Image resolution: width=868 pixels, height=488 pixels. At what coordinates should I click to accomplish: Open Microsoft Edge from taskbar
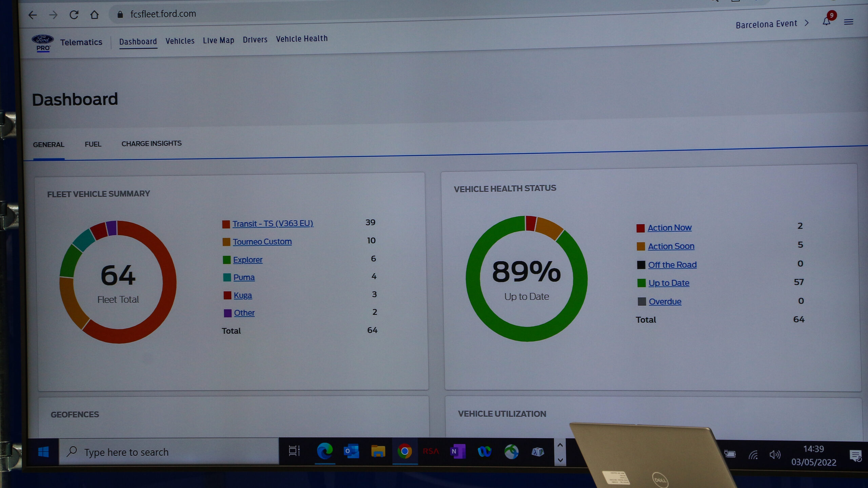[x=324, y=451]
